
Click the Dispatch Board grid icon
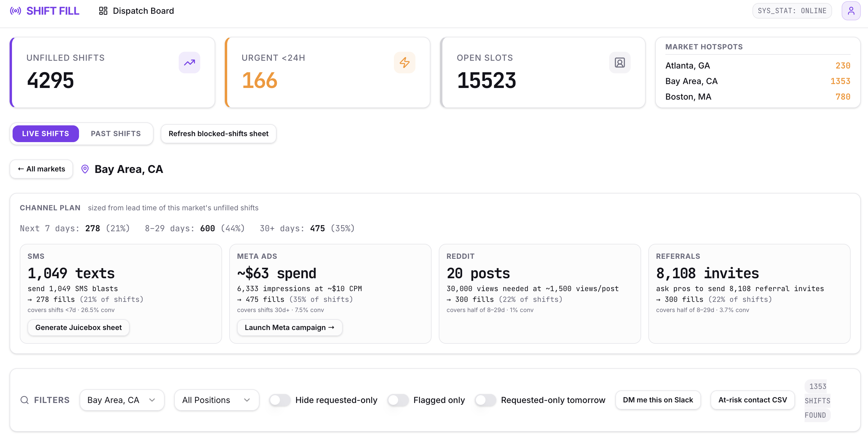coord(103,11)
